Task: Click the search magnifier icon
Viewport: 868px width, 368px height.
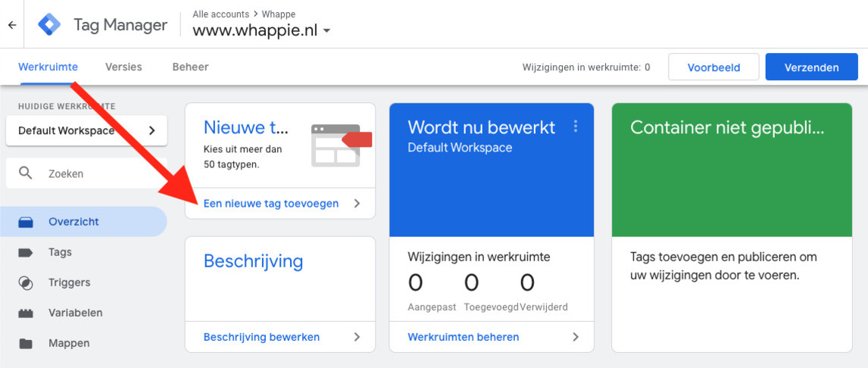Action: [x=26, y=173]
